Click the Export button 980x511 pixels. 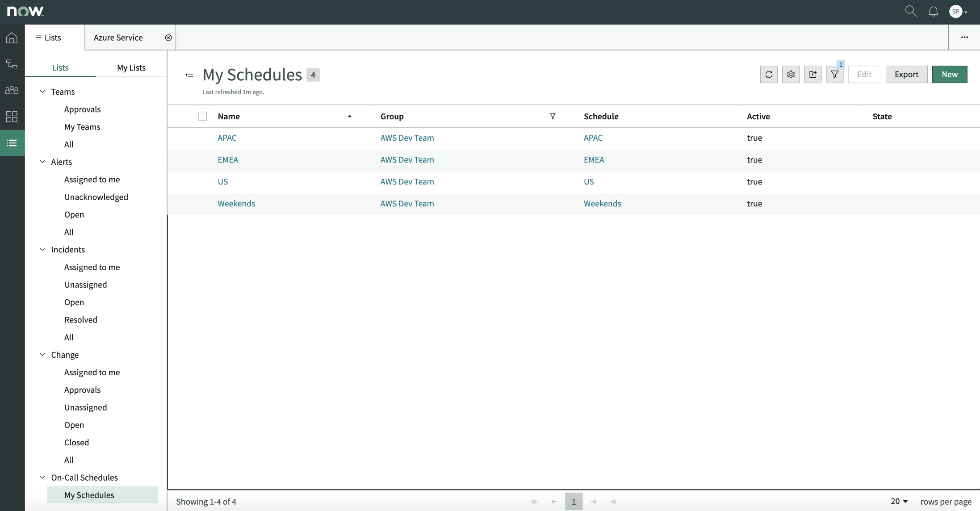pyautogui.click(x=906, y=75)
